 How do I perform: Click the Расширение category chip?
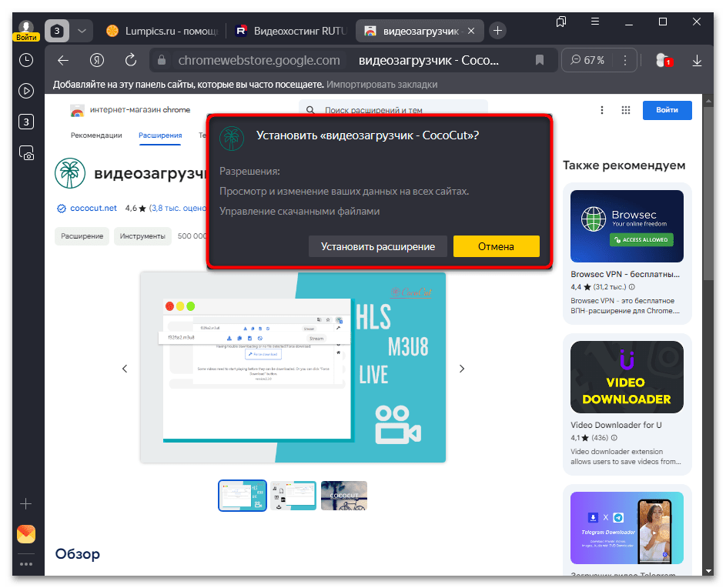(82, 236)
